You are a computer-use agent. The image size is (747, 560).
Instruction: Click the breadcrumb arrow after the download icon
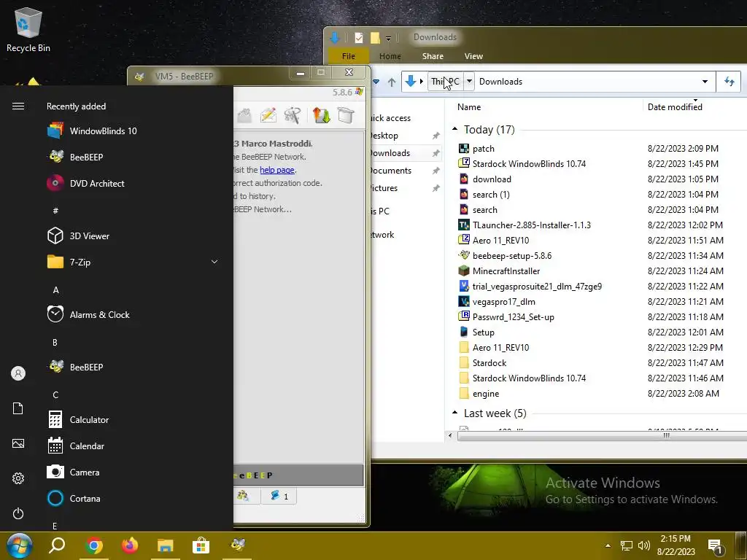coord(421,82)
